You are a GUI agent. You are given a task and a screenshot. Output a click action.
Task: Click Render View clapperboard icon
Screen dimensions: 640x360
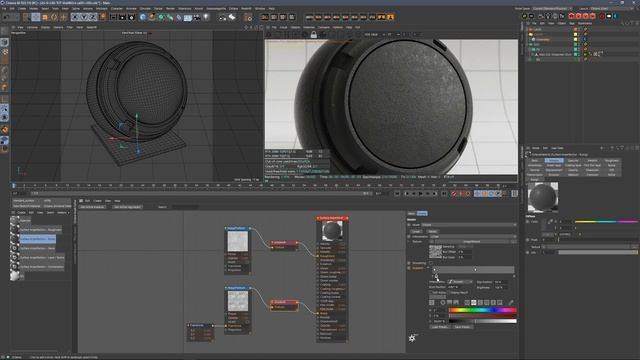113,17
